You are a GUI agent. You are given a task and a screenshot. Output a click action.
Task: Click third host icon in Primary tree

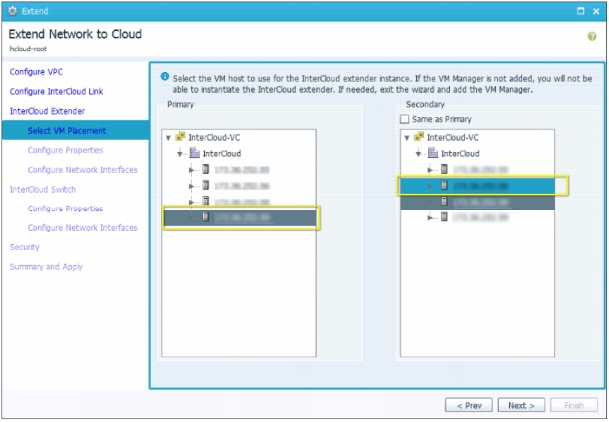pos(205,201)
